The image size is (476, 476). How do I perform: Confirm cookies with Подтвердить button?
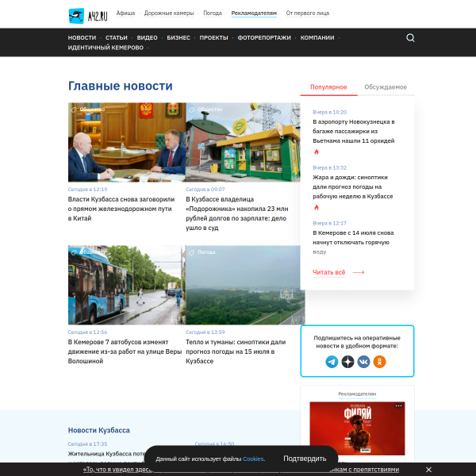pos(305,459)
